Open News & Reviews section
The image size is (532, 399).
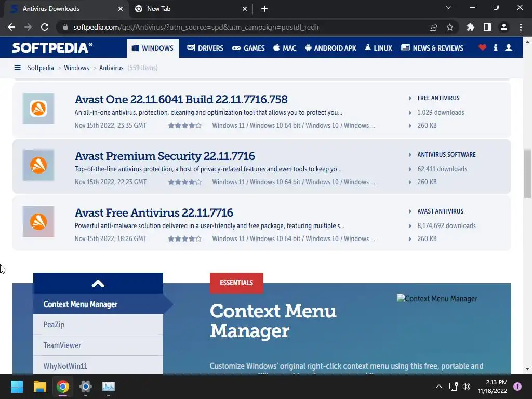tap(432, 48)
